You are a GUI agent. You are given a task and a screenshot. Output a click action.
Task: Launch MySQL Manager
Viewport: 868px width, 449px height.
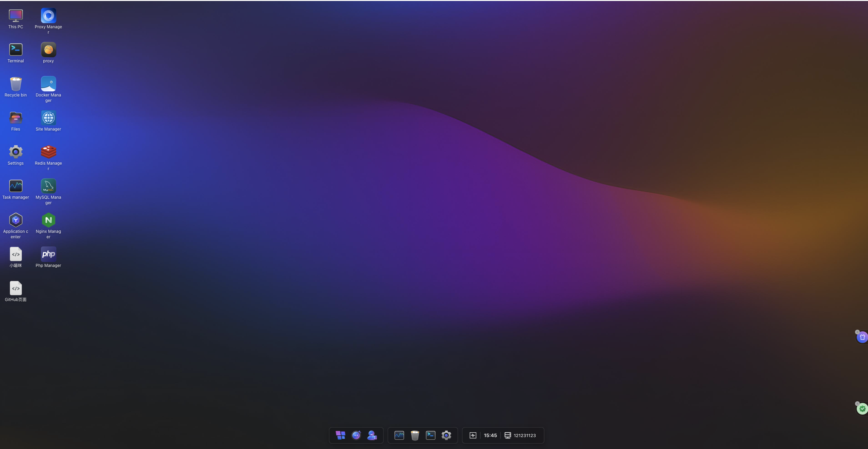(48, 186)
